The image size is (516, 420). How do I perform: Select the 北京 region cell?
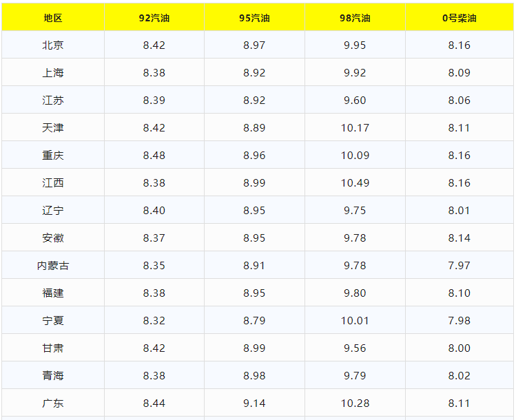click(53, 45)
